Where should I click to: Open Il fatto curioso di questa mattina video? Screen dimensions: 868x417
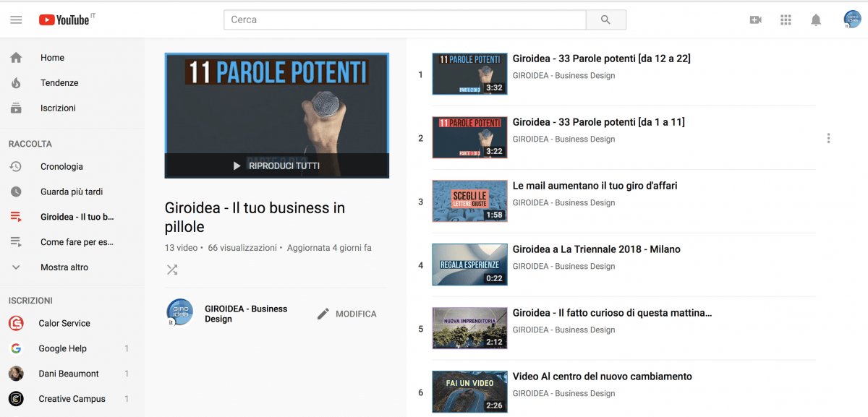point(612,313)
